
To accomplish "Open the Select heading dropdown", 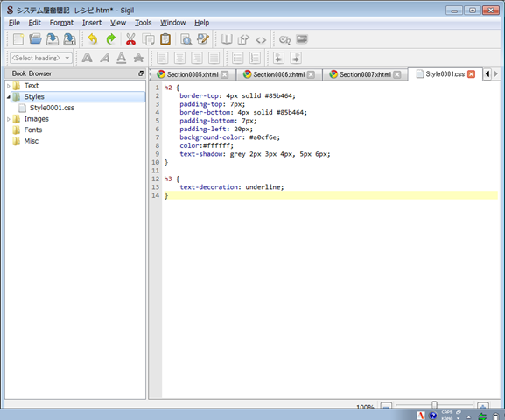I will pos(41,58).
